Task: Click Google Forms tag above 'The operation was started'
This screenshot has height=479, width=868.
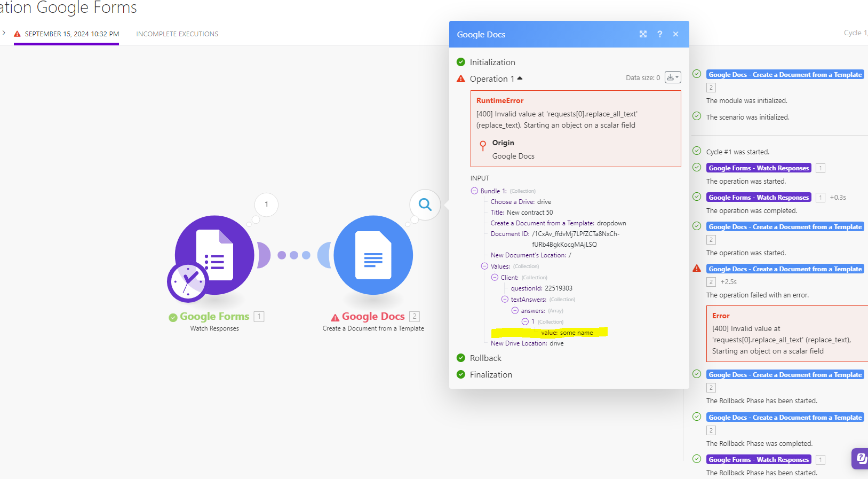Action: [x=759, y=168]
